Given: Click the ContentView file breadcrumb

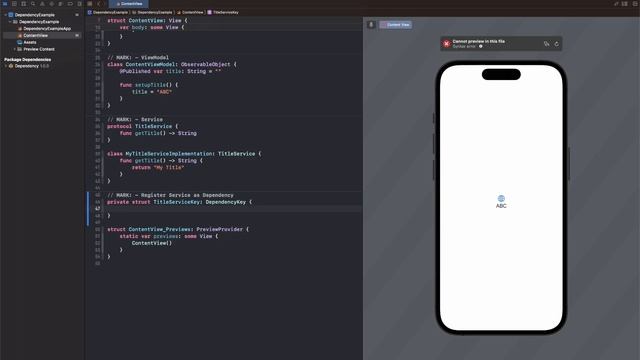Looking at the screenshot, I should 190,12.
